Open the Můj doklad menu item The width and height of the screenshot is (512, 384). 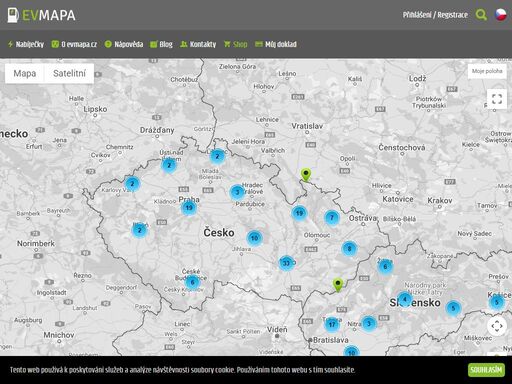click(276, 44)
